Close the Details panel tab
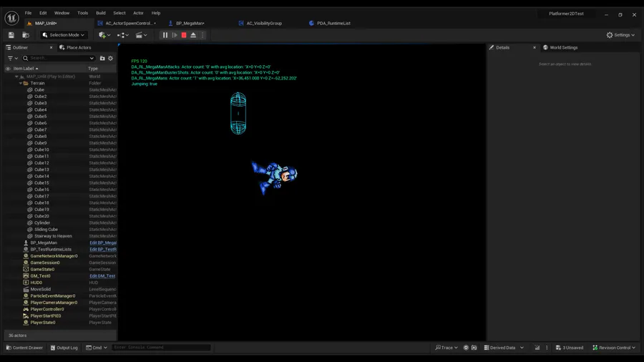This screenshot has height=362, width=644. [535, 48]
